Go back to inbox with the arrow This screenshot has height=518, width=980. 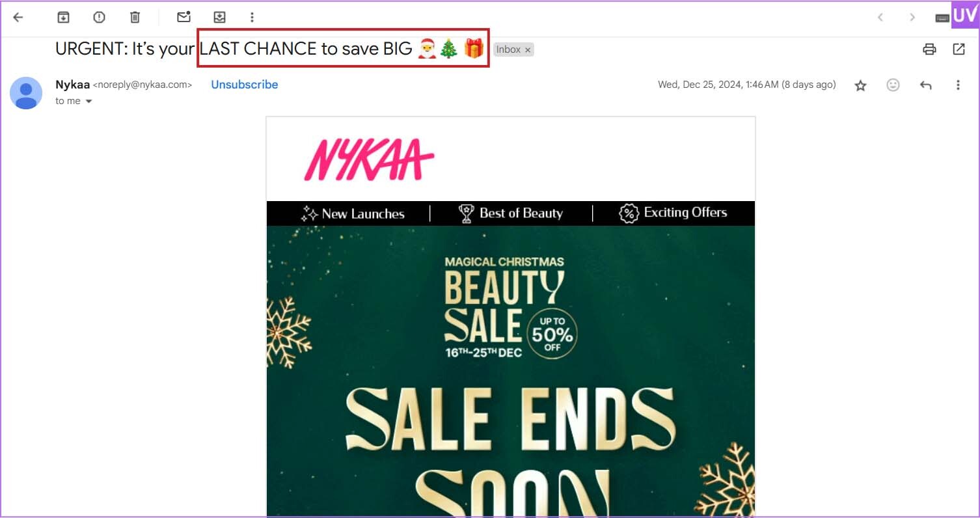click(18, 18)
